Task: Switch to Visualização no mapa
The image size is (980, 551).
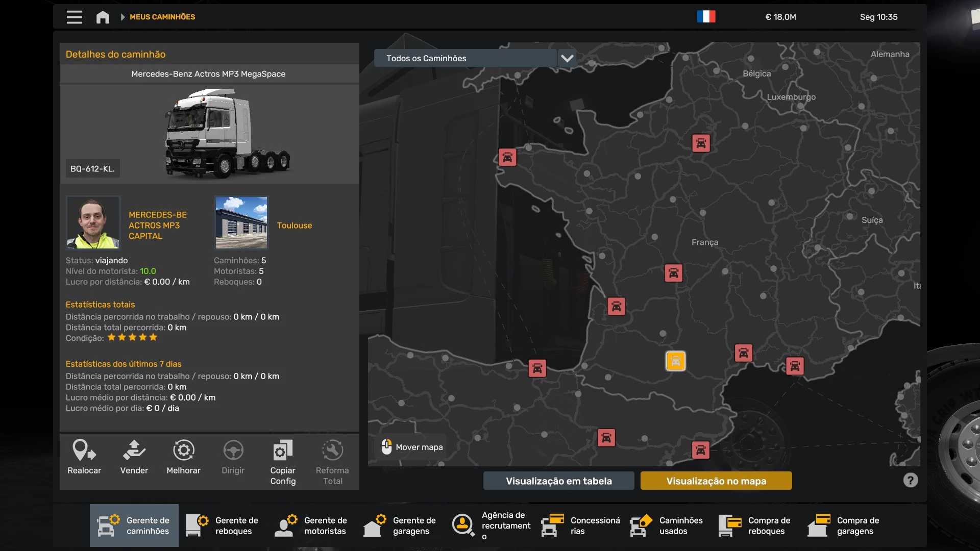Action: pos(716,481)
